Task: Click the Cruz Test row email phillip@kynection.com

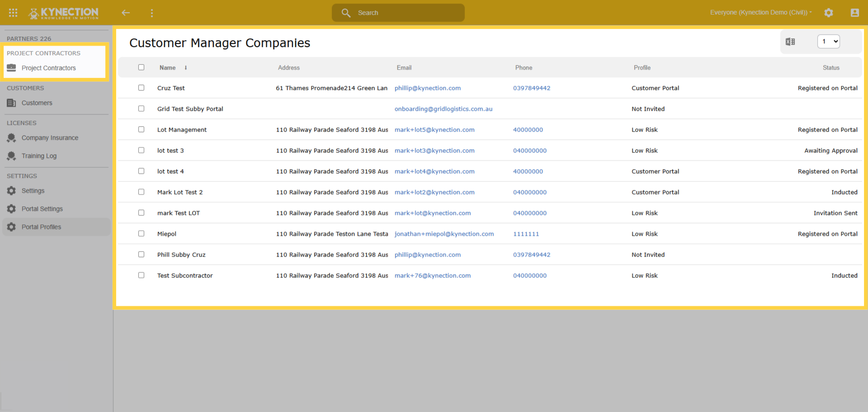Action: [427, 88]
